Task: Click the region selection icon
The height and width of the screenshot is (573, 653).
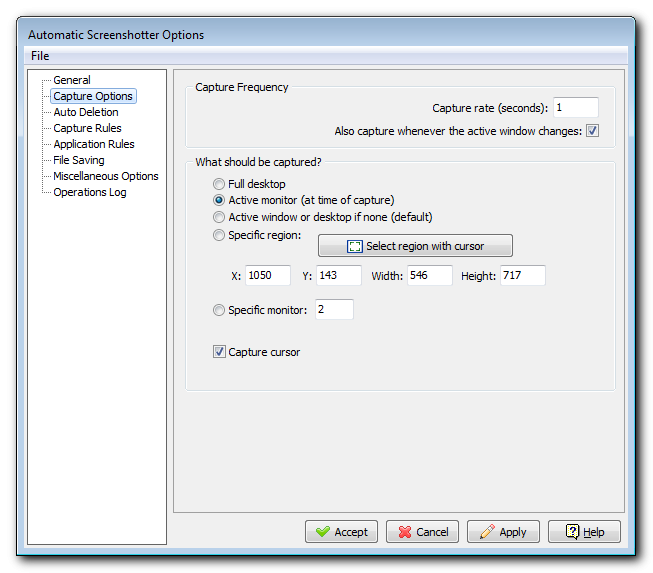Action: (x=354, y=247)
